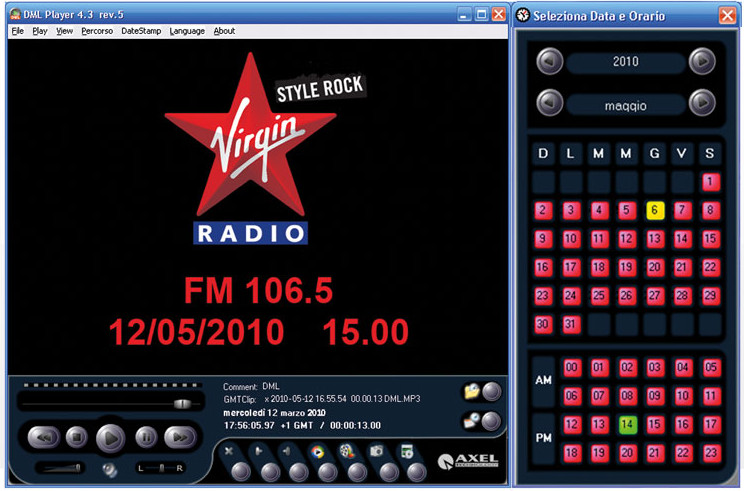Open the Percorso menu
Viewport: 744px width, 491px height.
(97, 31)
